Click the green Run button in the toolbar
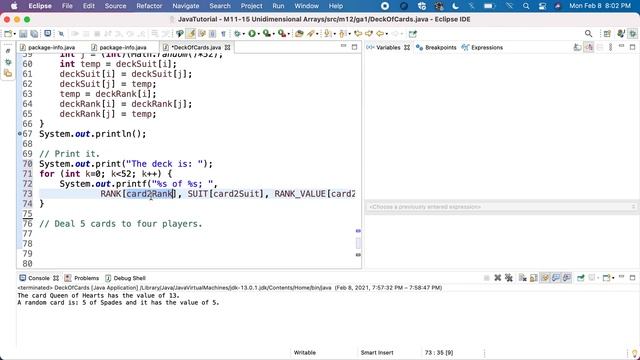This screenshot has width=640, height=360. pos(252,34)
